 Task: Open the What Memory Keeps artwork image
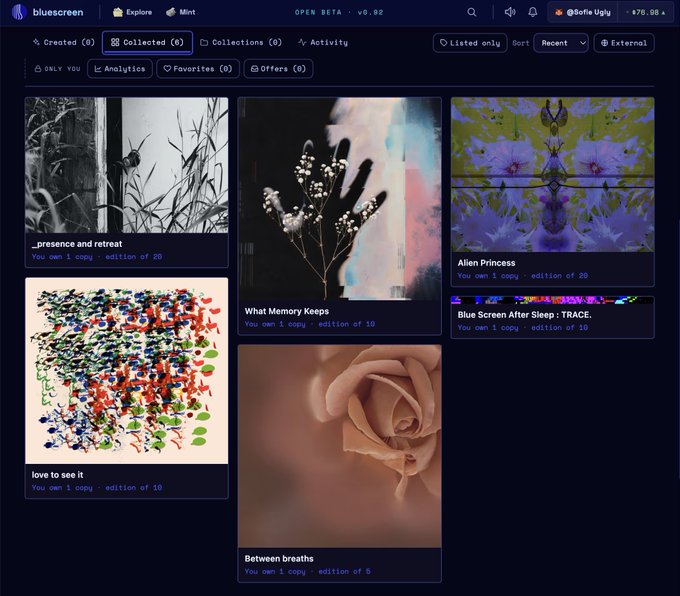[340, 199]
